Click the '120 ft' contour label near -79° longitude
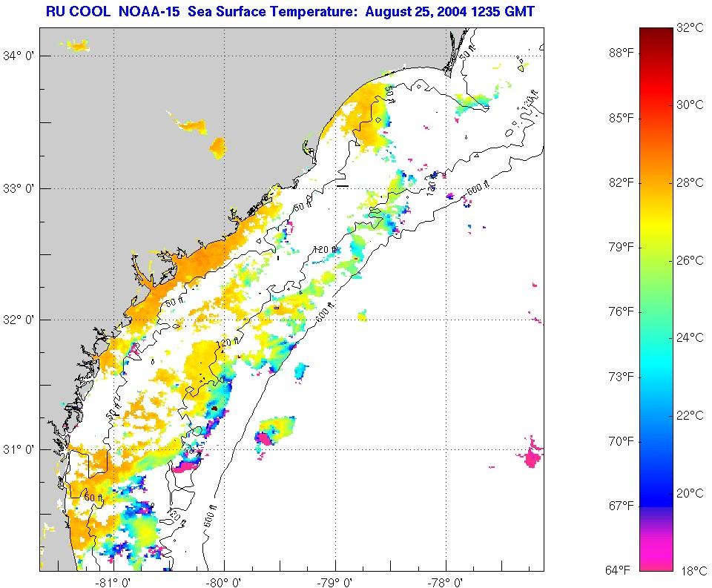Viewport: 712px width, 588px height. click(x=326, y=249)
